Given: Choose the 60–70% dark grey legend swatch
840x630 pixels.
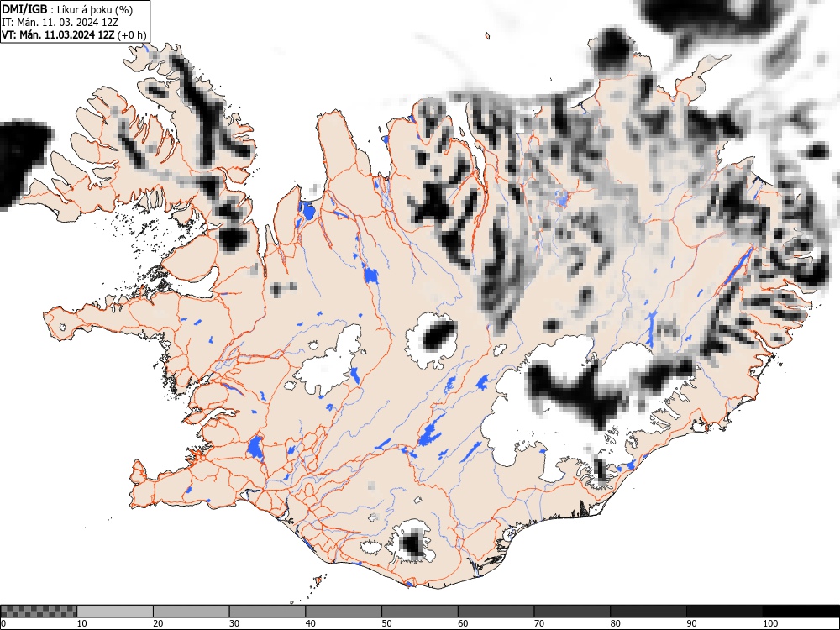Looking at the screenshot, I should click(x=496, y=612).
